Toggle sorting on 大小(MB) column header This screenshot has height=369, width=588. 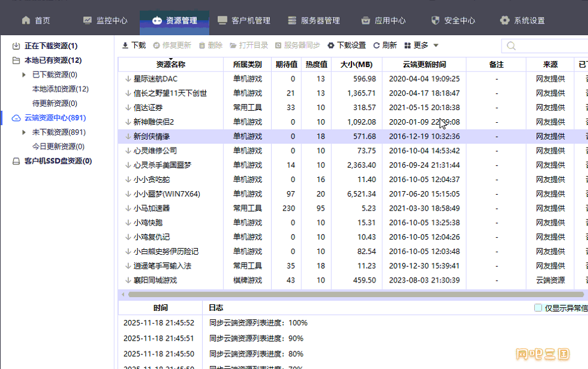[357, 64]
